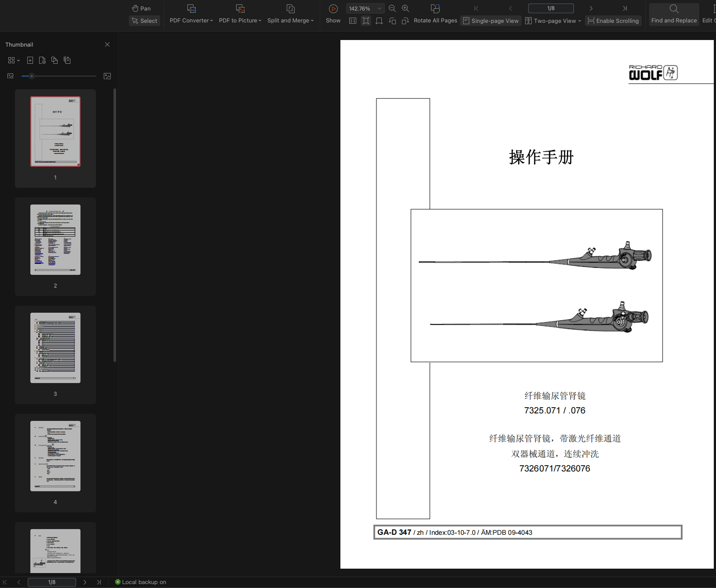Image resolution: width=716 pixels, height=588 pixels.
Task: Click Rotate All Pages icon
Action: (x=435, y=9)
